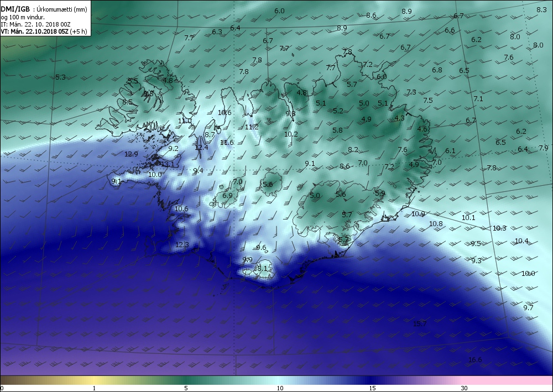Click the color scale label 30

(464, 388)
